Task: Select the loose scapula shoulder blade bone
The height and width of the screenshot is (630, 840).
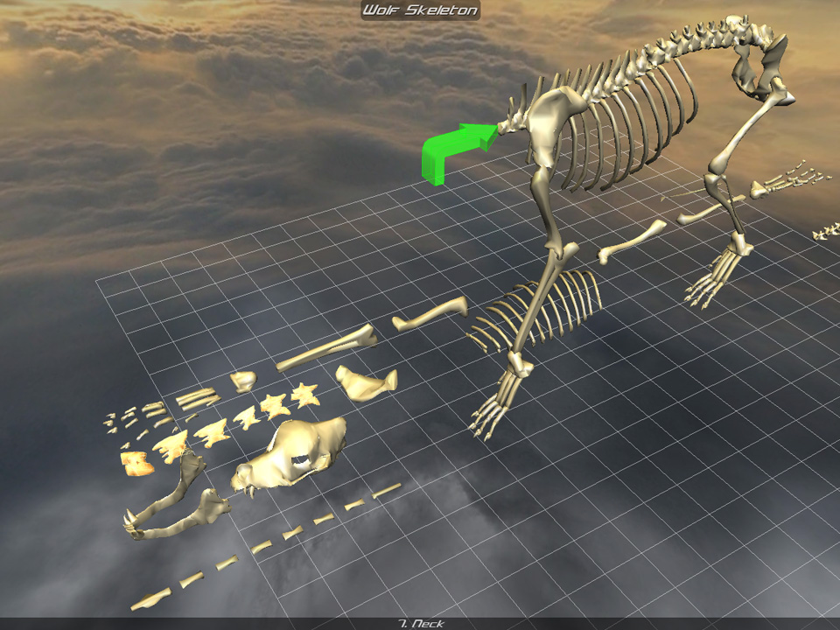Action: pos(367,382)
